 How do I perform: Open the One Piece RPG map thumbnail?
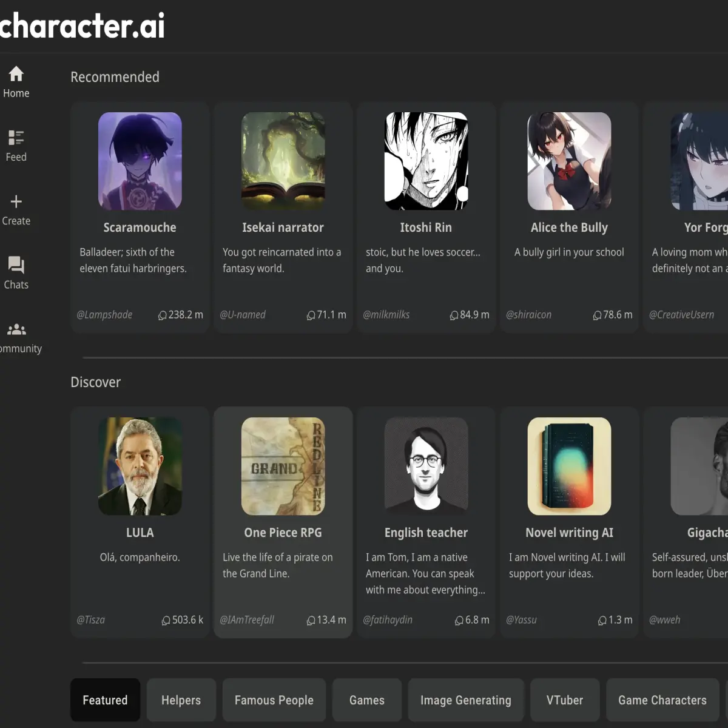283,466
